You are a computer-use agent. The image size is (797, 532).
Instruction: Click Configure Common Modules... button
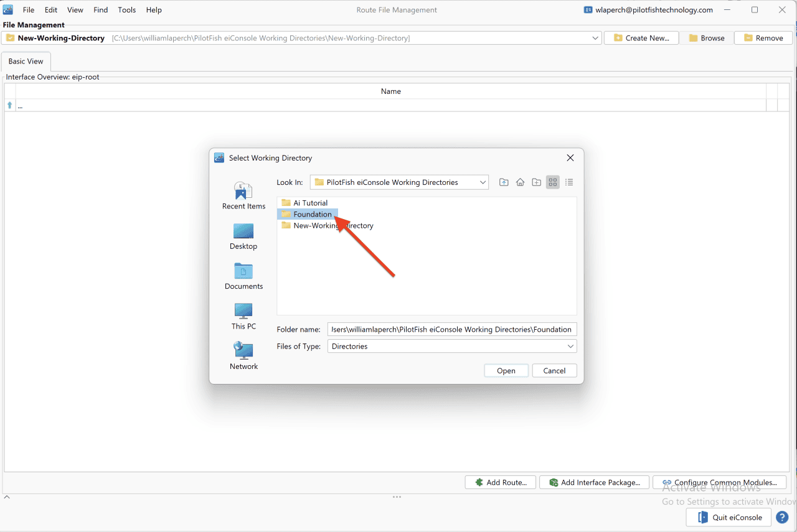(720, 482)
